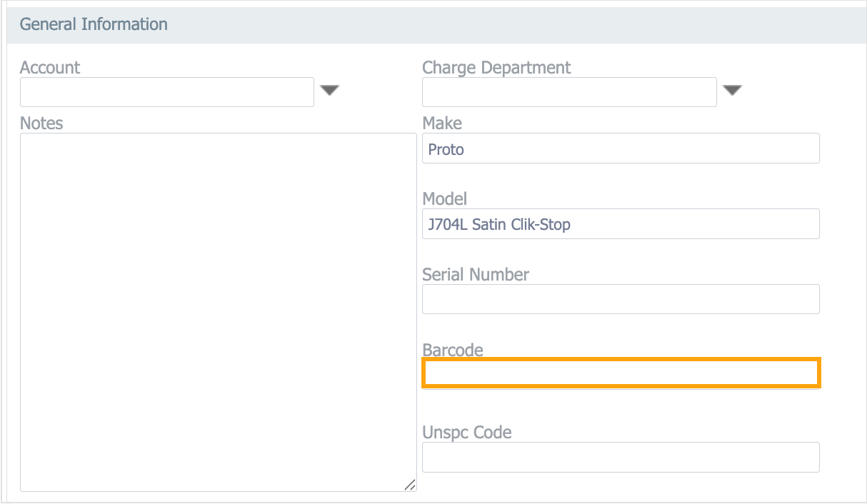
Task: Click the Model label text
Action: [444, 199]
